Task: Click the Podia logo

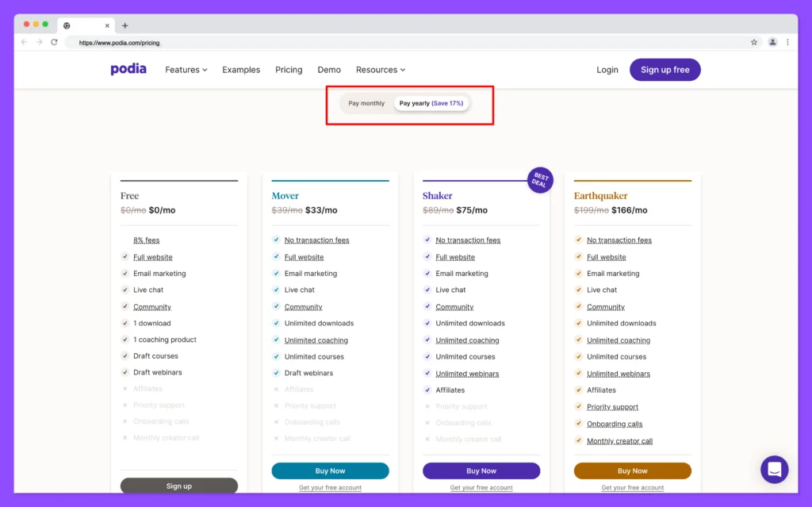Action: point(128,69)
